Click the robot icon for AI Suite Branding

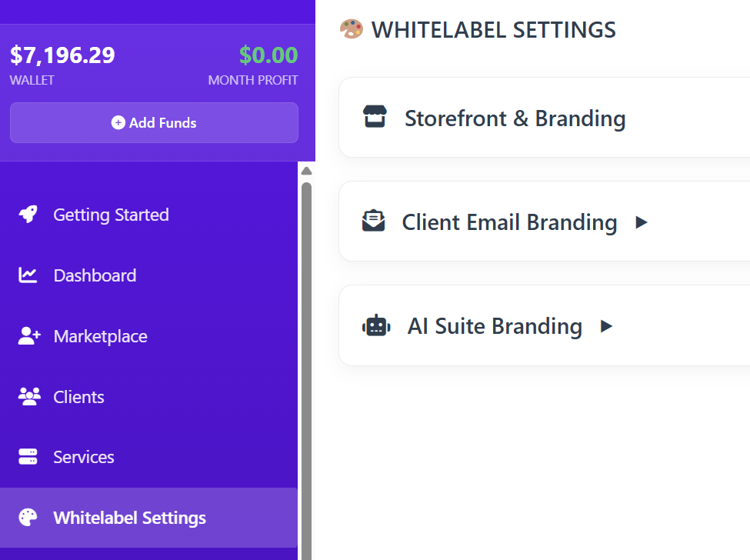(376, 326)
